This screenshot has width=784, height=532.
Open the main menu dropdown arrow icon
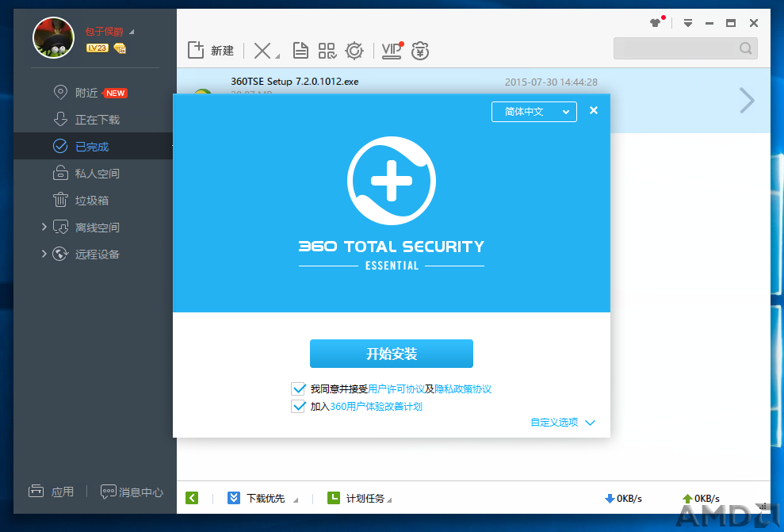(x=688, y=23)
